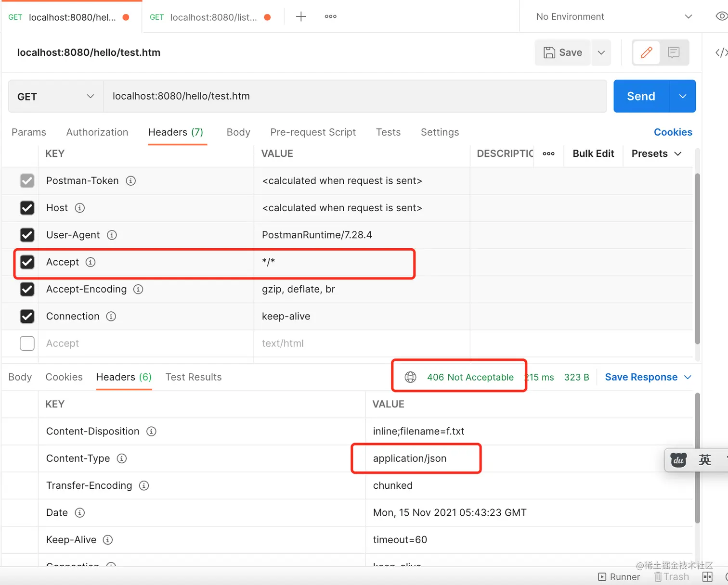Disable the Accept-Encoding header
The width and height of the screenshot is (728, 585).
tap(27, 289)
